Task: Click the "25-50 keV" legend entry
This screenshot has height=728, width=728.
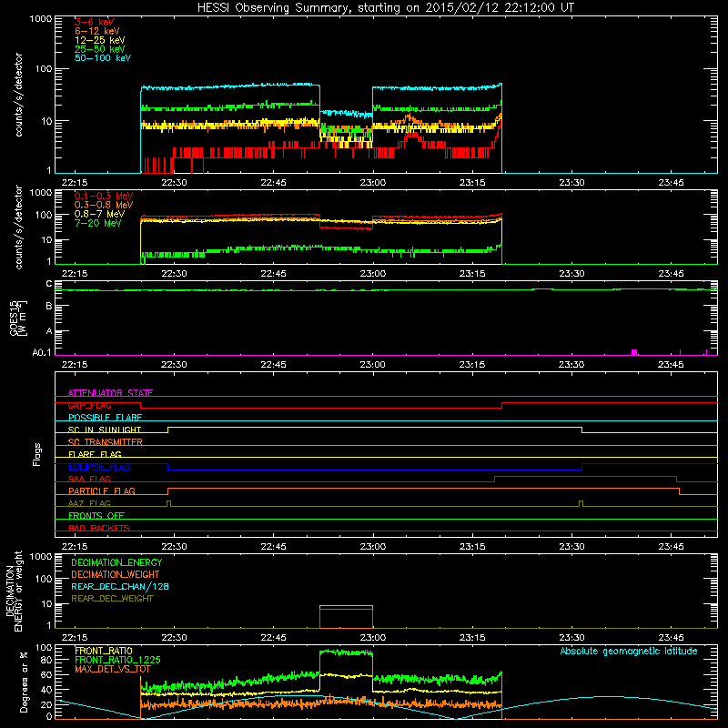Action: [x=100, y=49]
